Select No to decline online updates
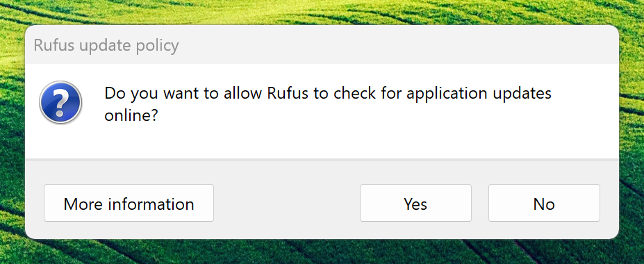This screenshot has height=264, width=644. click(544, 203)
